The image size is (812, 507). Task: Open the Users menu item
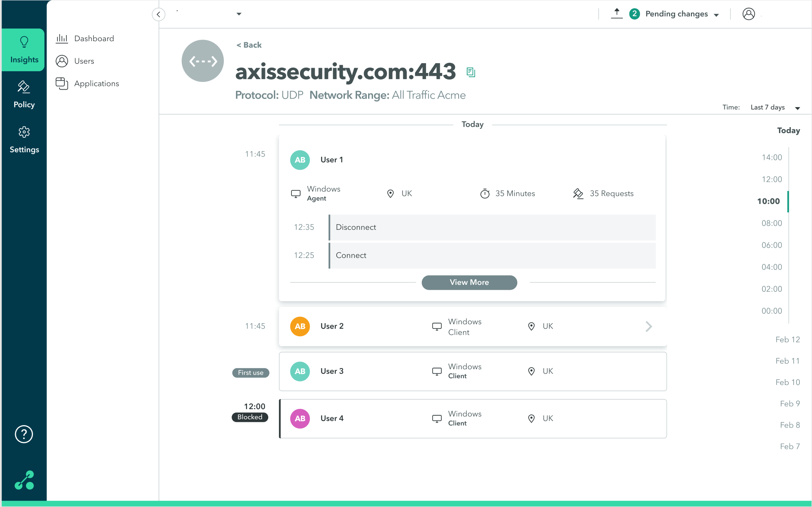coord(84,61)
